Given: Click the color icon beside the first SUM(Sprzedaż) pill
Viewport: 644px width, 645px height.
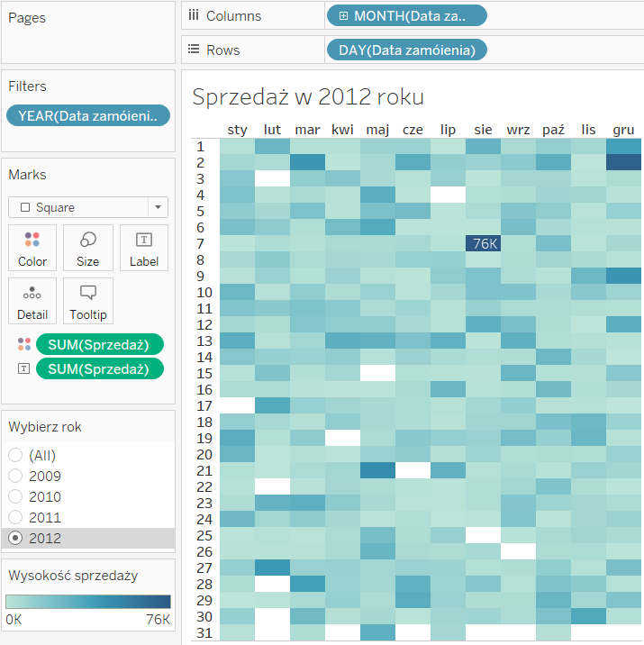Looking at the screenshot, I should pyautogui.click(x=23, y=344).
